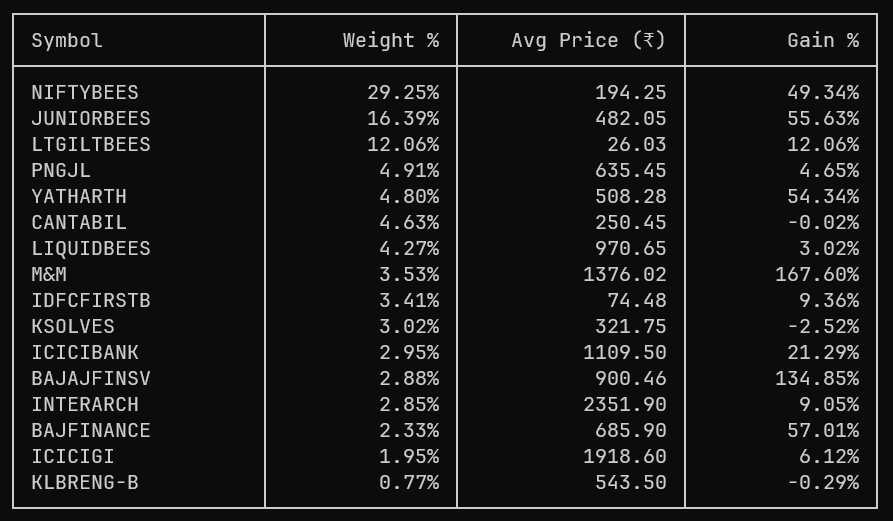Select the INTERARCH symbol
This screenshot has width=893, height=521.
[85, 405]
